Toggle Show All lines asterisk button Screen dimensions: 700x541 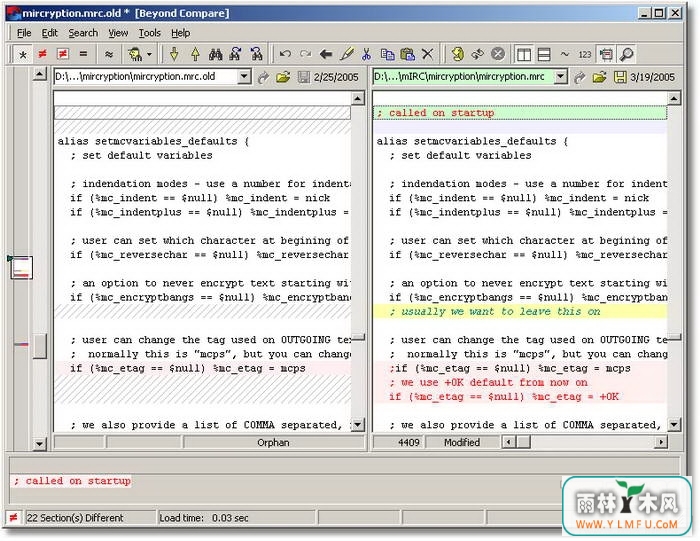click(x=22, y=54)
